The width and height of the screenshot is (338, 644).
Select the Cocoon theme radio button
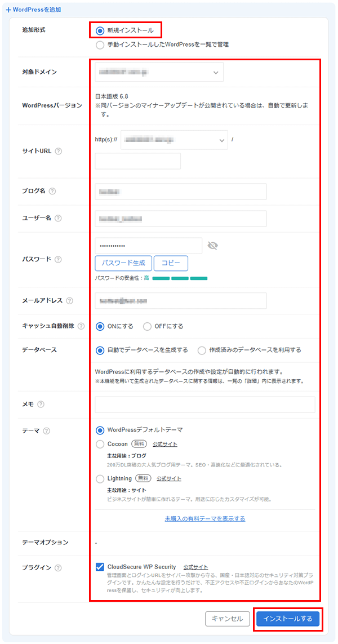(100, 444)
